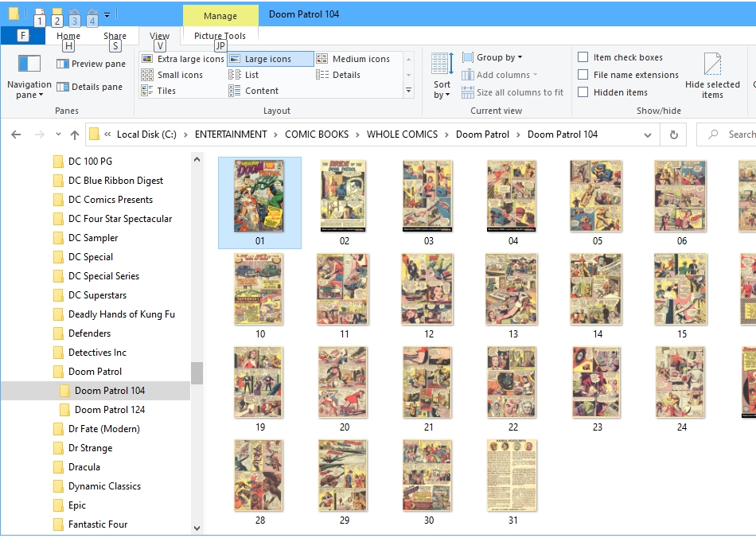Viewport: 756px width, 538px height.
Task: Click the navigation pane scrollbar thumb
Action: point(197,373)
